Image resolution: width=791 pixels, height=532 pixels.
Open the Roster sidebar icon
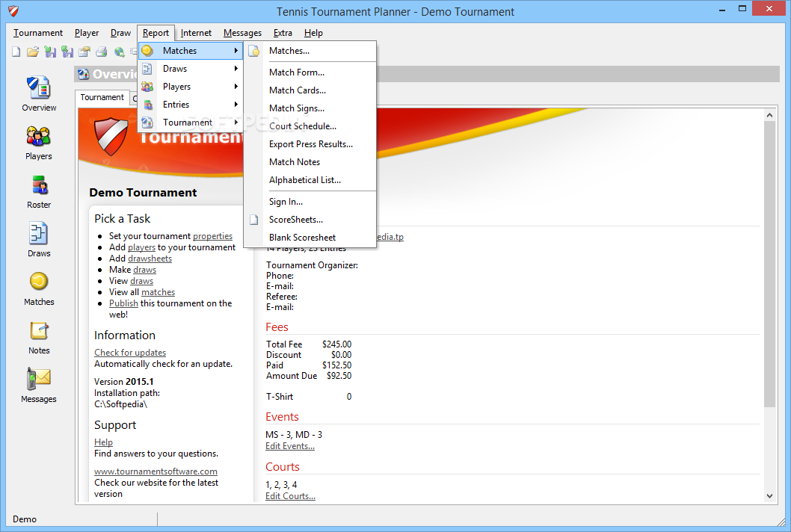pyautogui.click(x=39, y=191)
